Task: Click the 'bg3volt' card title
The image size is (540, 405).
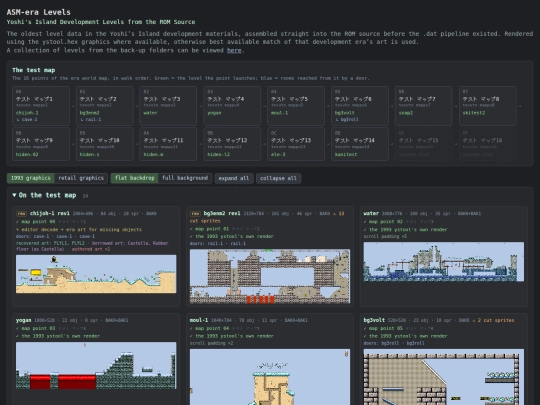Action: pyautogui.click(x=374, y=320)
